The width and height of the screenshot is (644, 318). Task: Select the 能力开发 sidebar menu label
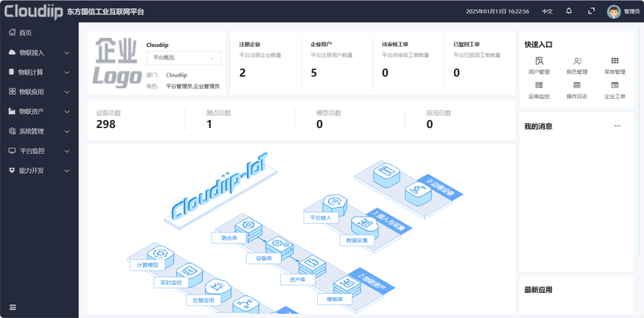click(x=31, y=171)
